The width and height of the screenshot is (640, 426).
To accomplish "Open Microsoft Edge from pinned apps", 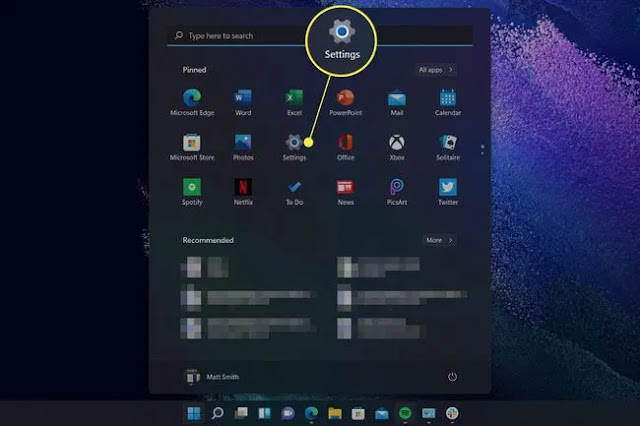I will pyautogui.click(x=192, y=102).
